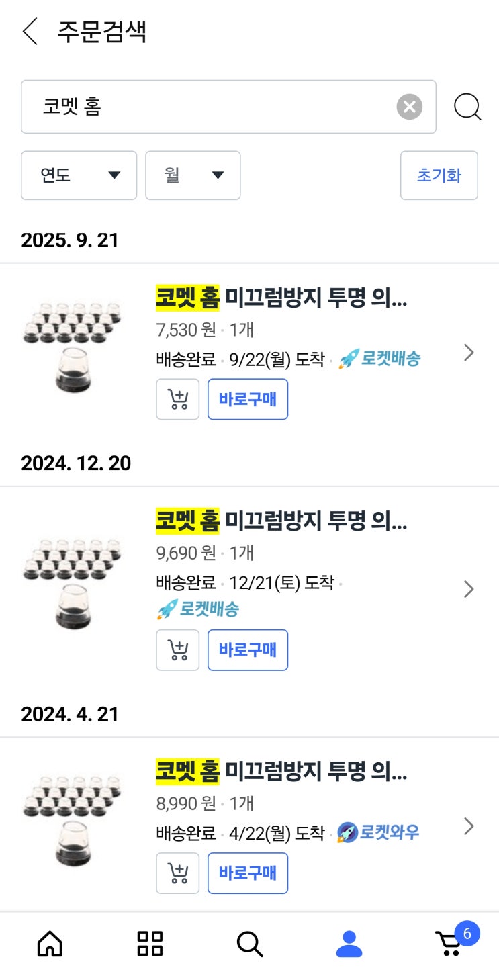The image size is (499, 980).
Task: Clear the search text with X icon
Action: (x=409, y=107)
